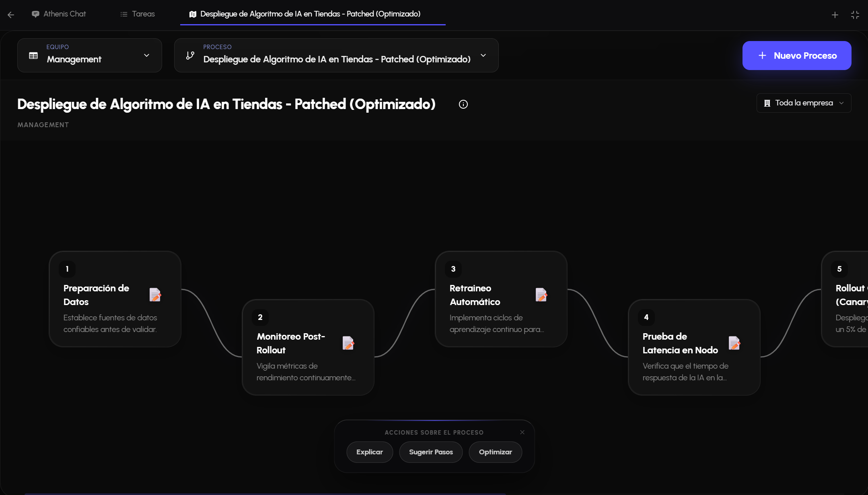Viewport: 868px width, 495px height.
Task: Click step number badge 4
Action: point(646,317)
